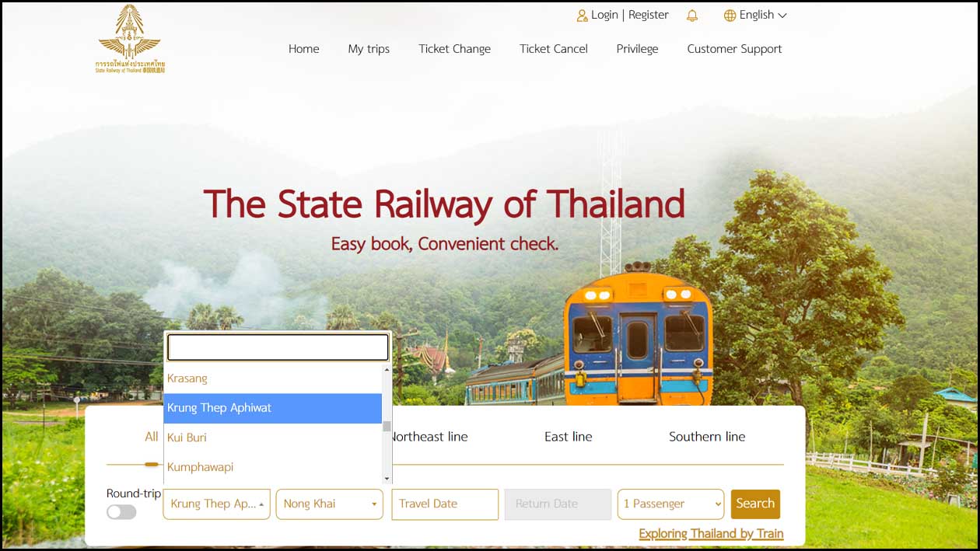980x551 pixels.
Task: Collapse the Krung Thep origin dropdown
Action: [x=217, y=504]
